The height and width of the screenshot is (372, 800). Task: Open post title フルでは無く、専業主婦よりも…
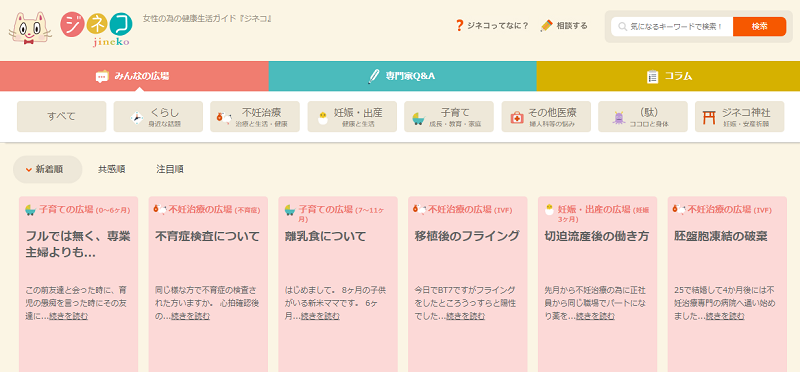click(78, 244)
